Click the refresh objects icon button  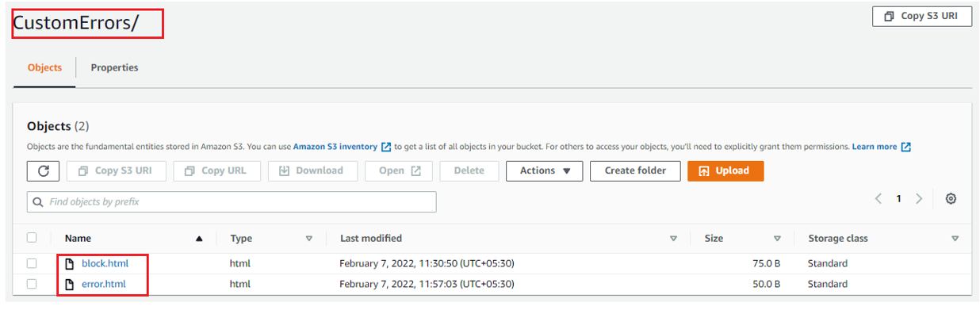43,170
